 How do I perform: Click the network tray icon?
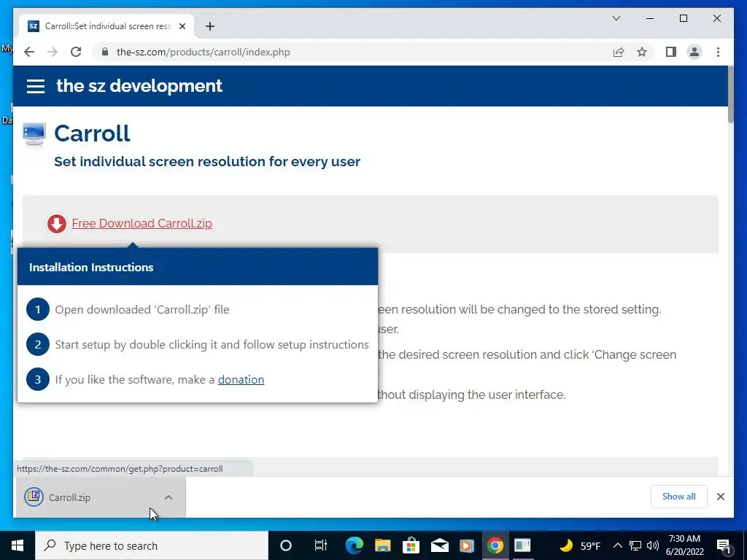click(635, 545)
